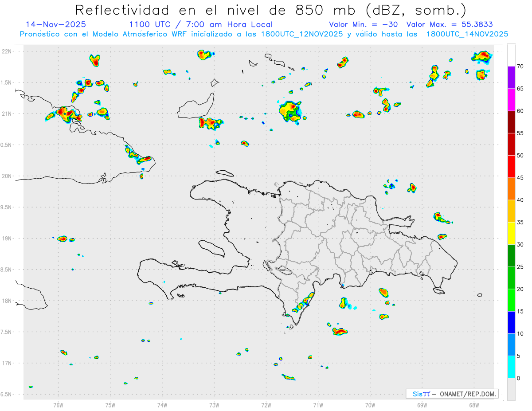Click the 'Valor Max. = 55.3833' text
Image resolution: width=532 pixels, height=411 pixels.
[x=450, y=24]
